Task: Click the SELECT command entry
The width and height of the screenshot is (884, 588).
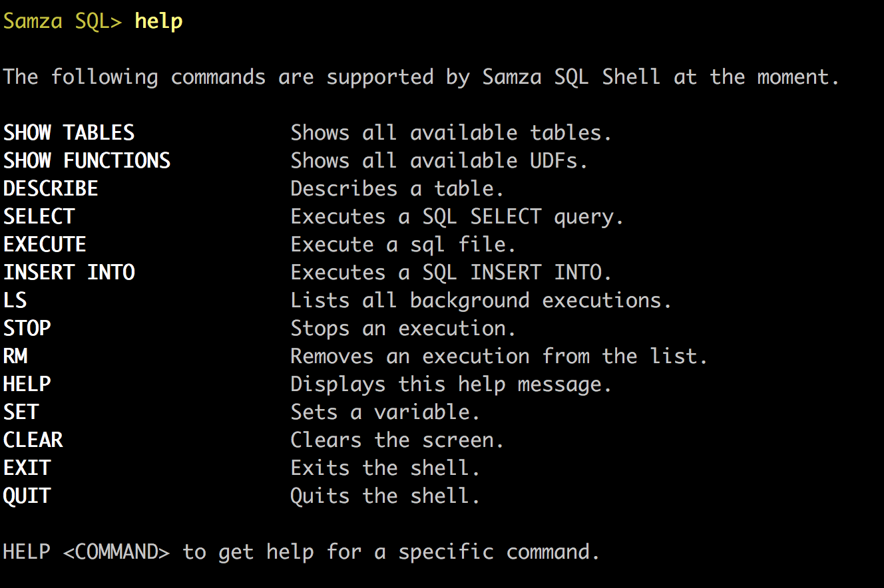Action: click(x=39, y=217)
